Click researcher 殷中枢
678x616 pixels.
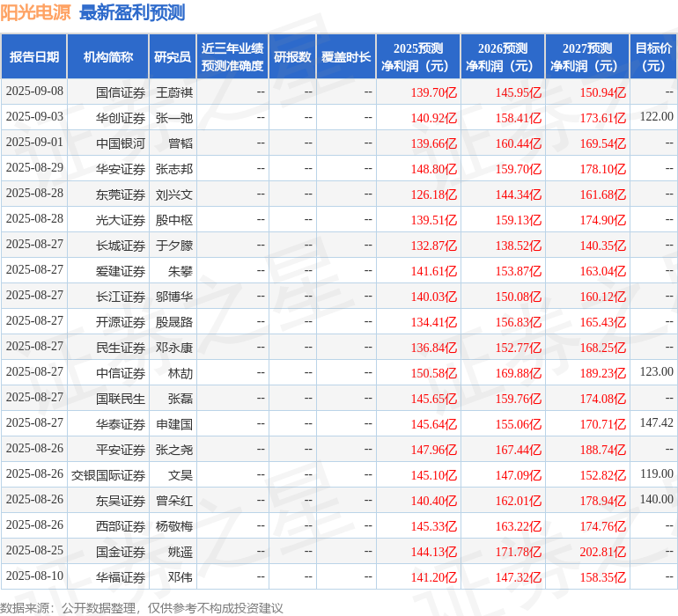coord(173,220)
